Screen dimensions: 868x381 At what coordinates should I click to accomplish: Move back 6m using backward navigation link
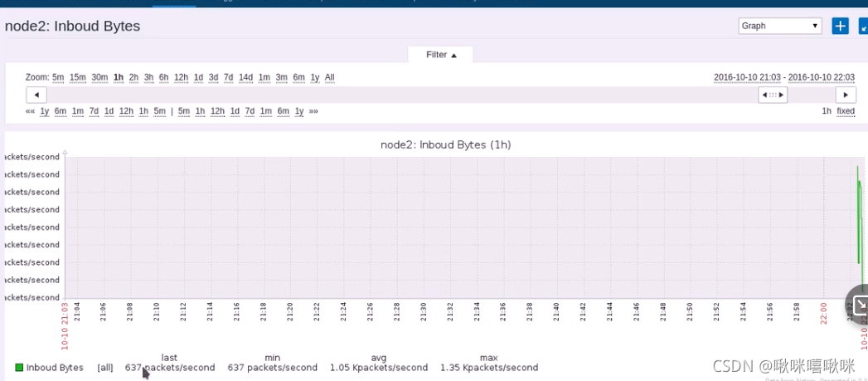tap(61, 111)
